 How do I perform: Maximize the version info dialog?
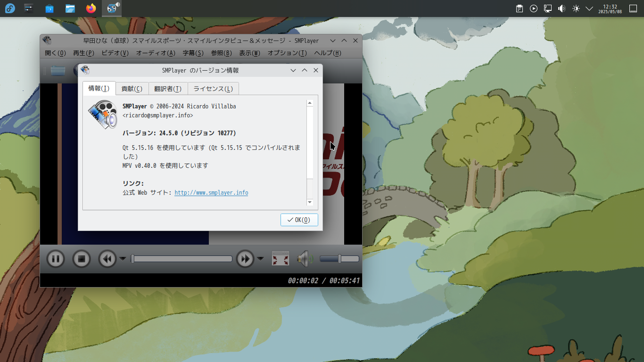click(305, 70)
